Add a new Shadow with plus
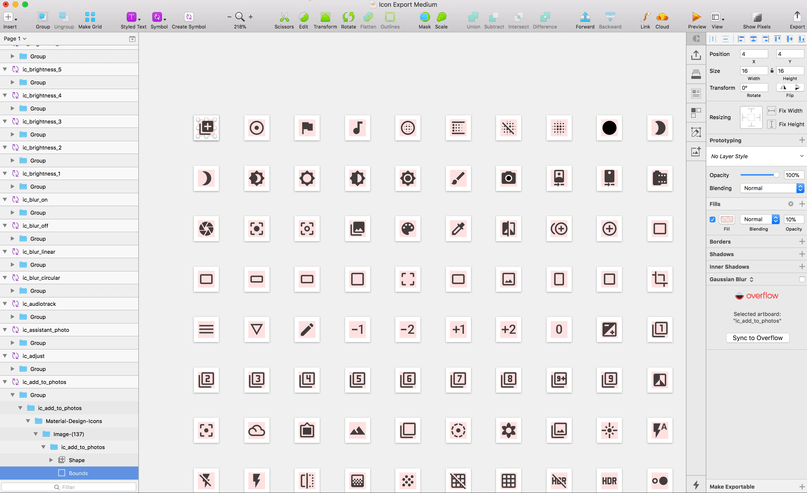The height and width of the screenshot is (493, 807). click(x=801, y=254)
